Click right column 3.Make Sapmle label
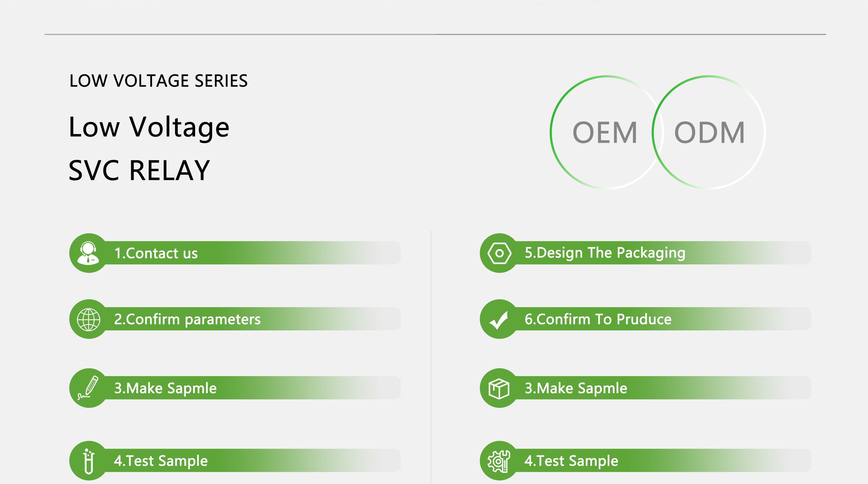Viewport: 868px width, 484px height. point(576,388)
